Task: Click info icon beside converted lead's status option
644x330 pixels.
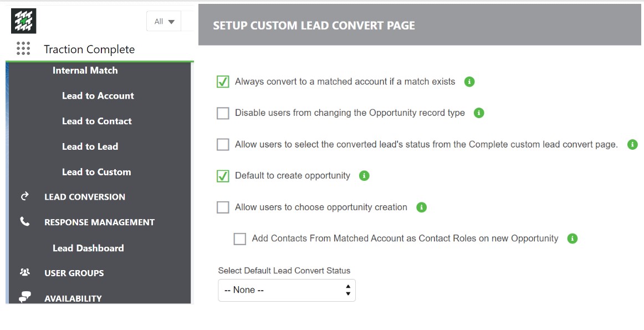Action: click(x=632, y=144)
